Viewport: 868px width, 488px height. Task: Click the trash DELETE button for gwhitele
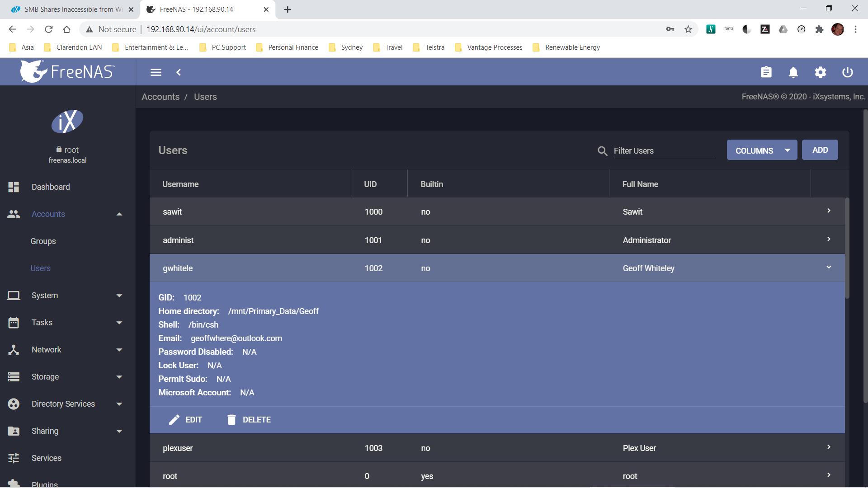(249, 420)
